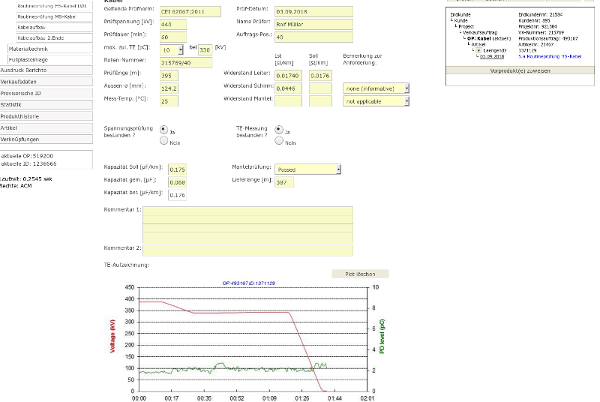Click the OP: Kabel tree item

489,38
